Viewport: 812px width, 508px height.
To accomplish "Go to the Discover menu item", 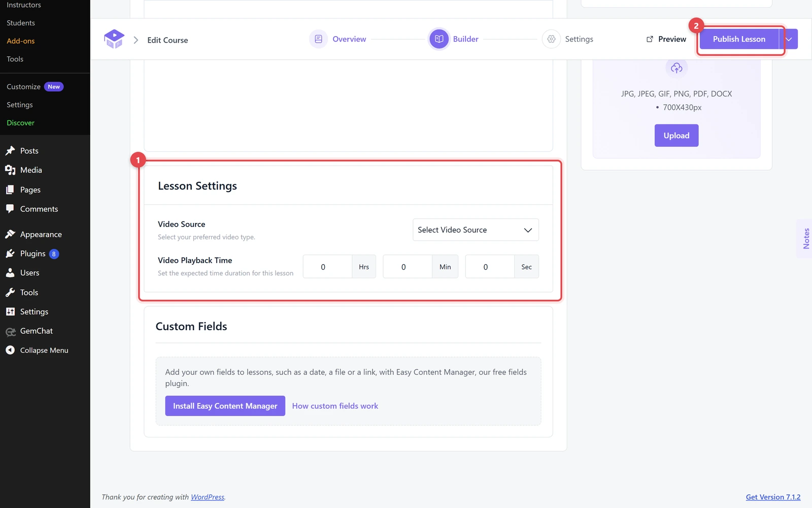I will click(x=21, y=123).
